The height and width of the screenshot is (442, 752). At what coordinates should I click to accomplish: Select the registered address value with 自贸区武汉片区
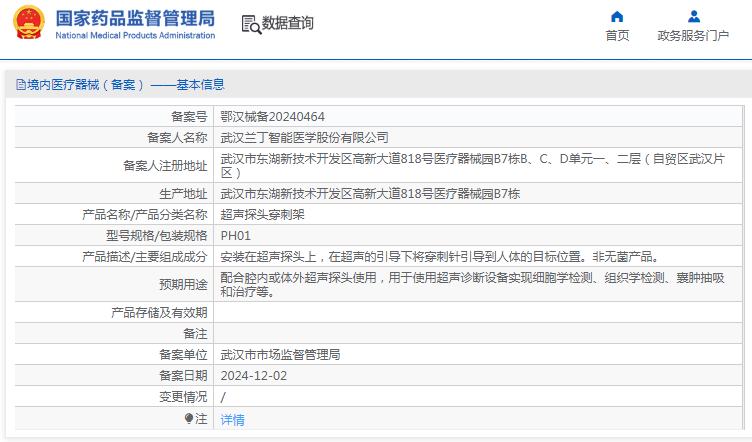click(472, 165)
